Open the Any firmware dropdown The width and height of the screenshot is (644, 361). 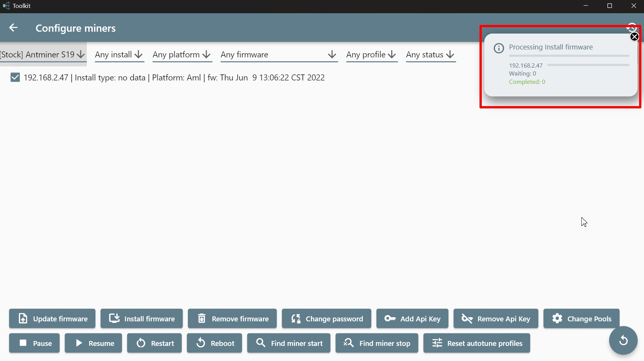pyautogui.click(x=279, y=54)
